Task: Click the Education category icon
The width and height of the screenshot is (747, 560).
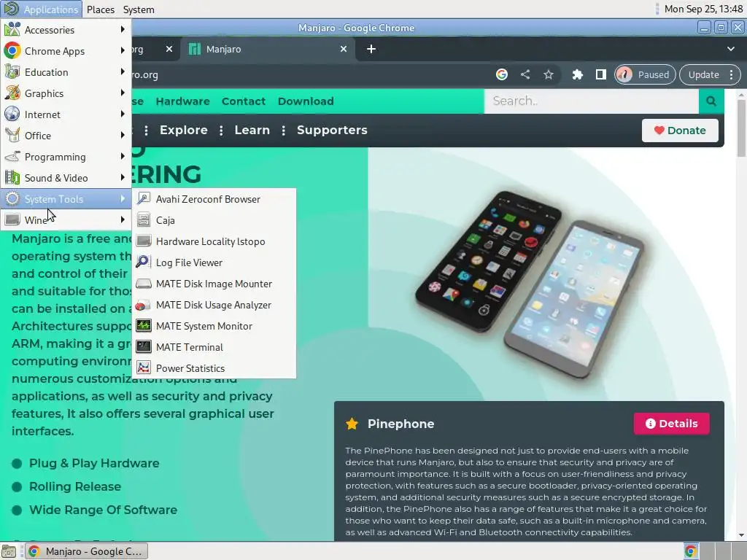Action: click(x=12, y=72)
